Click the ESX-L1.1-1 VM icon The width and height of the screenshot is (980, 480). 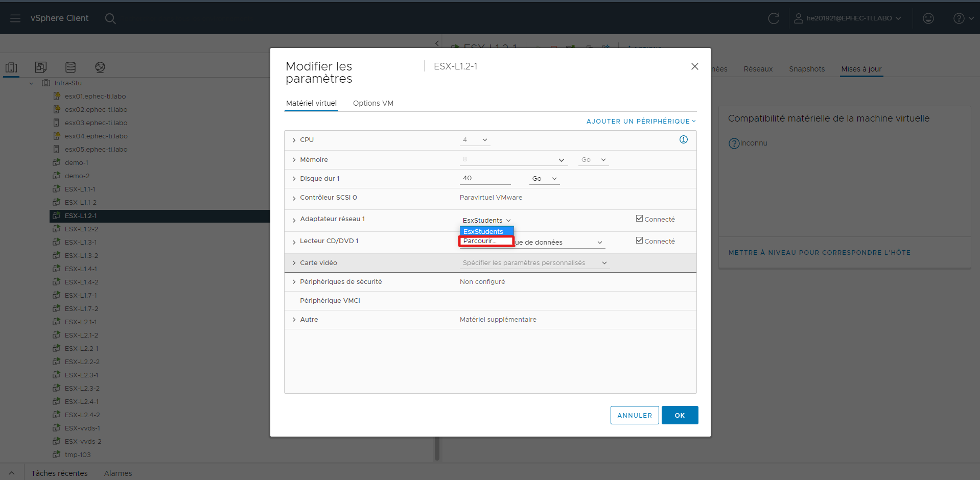[x=57, y=189]
